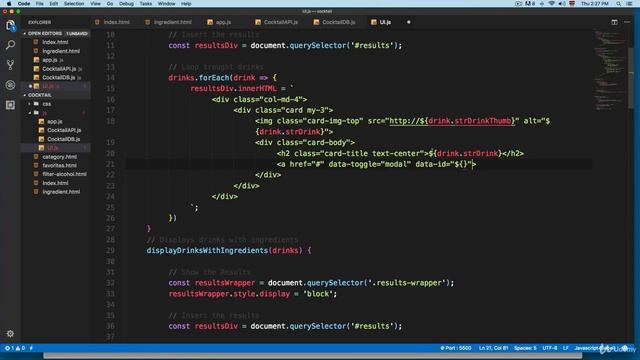This screenshot has width=640, height=360.
Task: Open app.js in Open Editors list
Action: click(50, 60)
